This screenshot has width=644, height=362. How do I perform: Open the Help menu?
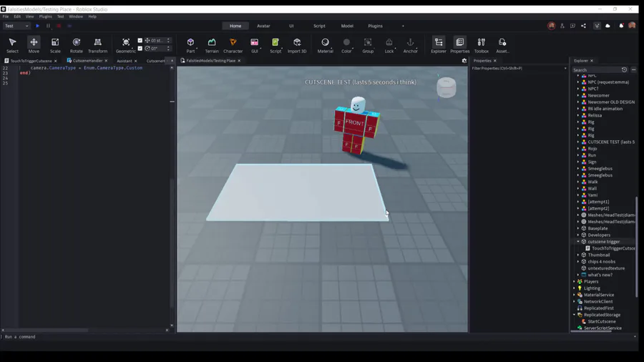click(x=92, y=16)
